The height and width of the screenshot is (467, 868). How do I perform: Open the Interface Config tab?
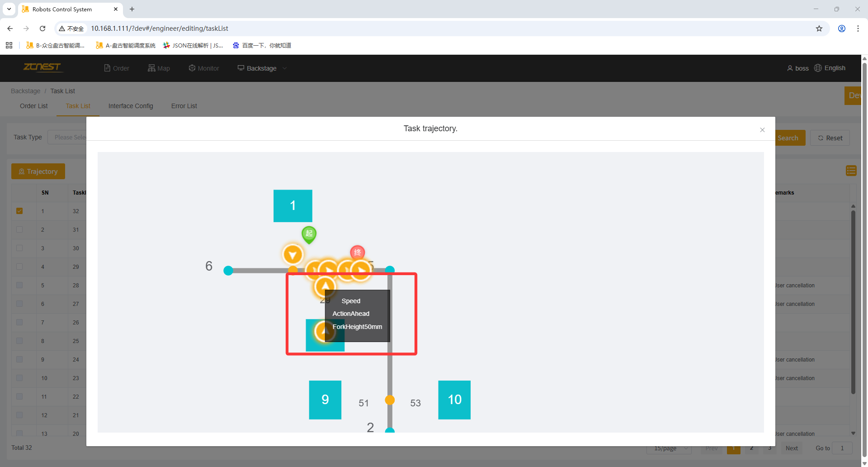131,106
